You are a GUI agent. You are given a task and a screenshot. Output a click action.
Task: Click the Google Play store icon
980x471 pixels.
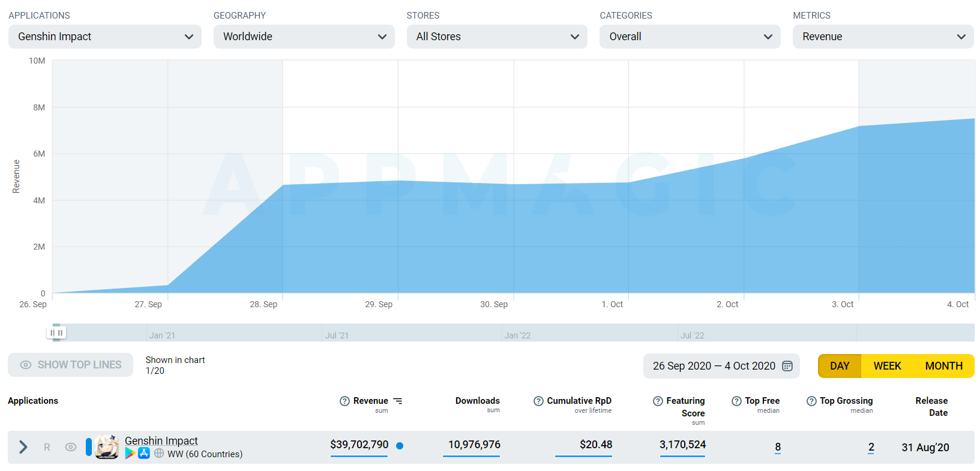click(130, 454)
